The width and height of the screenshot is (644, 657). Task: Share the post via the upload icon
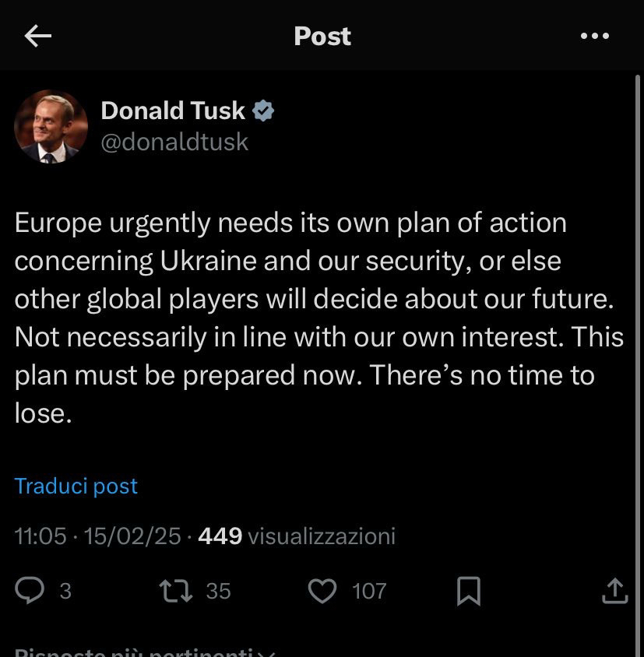coord(614,591)
